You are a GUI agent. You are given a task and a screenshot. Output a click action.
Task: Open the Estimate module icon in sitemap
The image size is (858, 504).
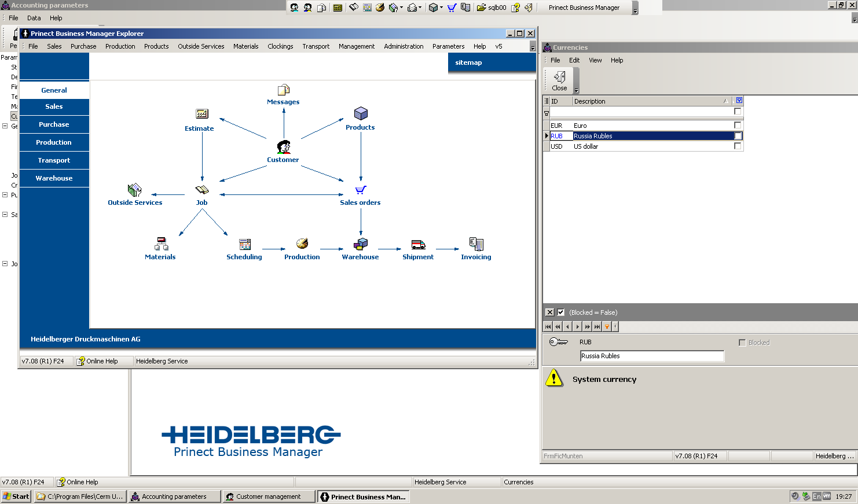201,114
